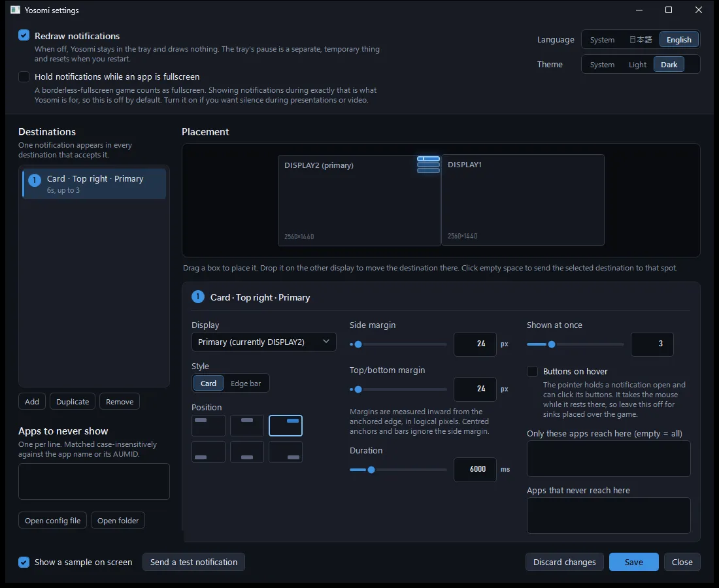Click the Side margin value field showing 24

tap(475, 344)
